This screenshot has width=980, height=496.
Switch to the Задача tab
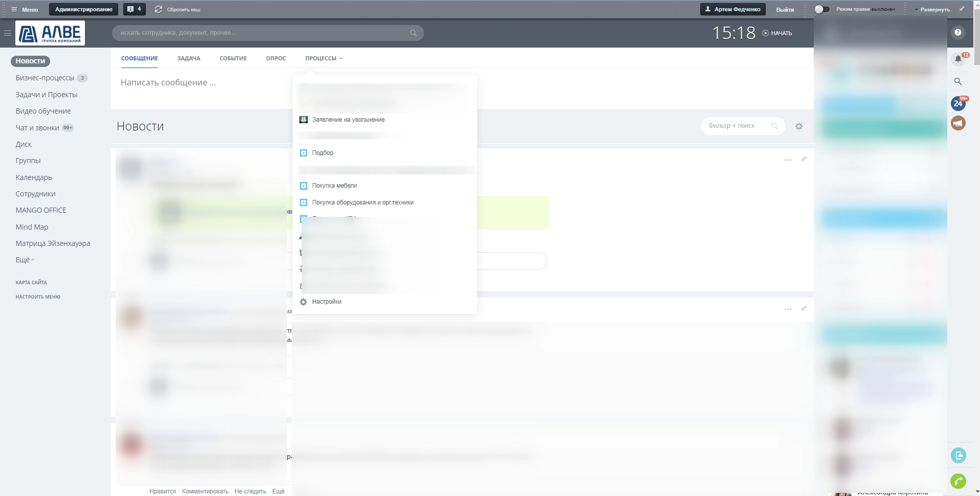pyautogui.click(x=188, y=58)
